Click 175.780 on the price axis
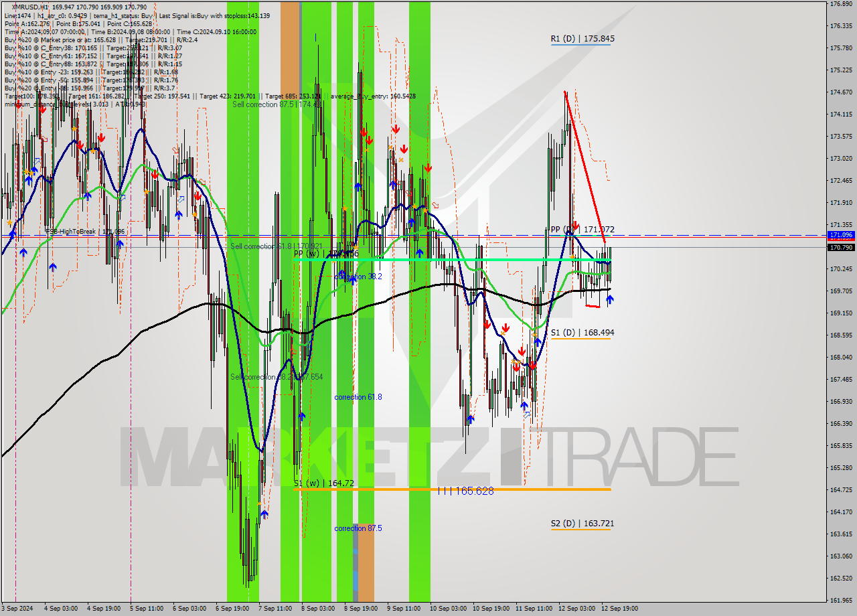This screenshot has height=616, width=857. pyautogui.click(x=841, y=48)
